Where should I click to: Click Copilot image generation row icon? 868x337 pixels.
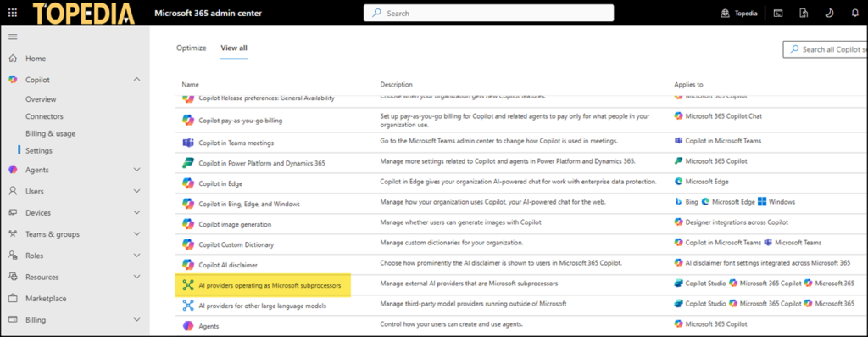(188, 224)
